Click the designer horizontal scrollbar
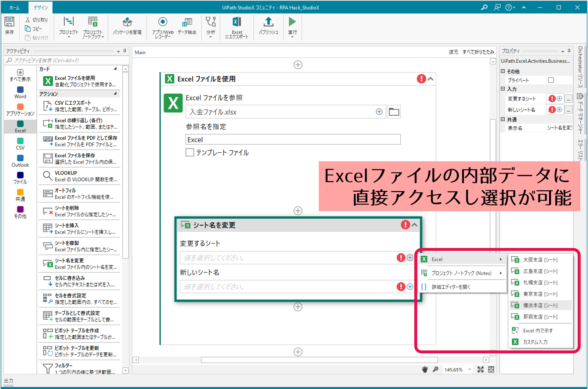Viewport: 588px width, 389px height. (319, 360)
